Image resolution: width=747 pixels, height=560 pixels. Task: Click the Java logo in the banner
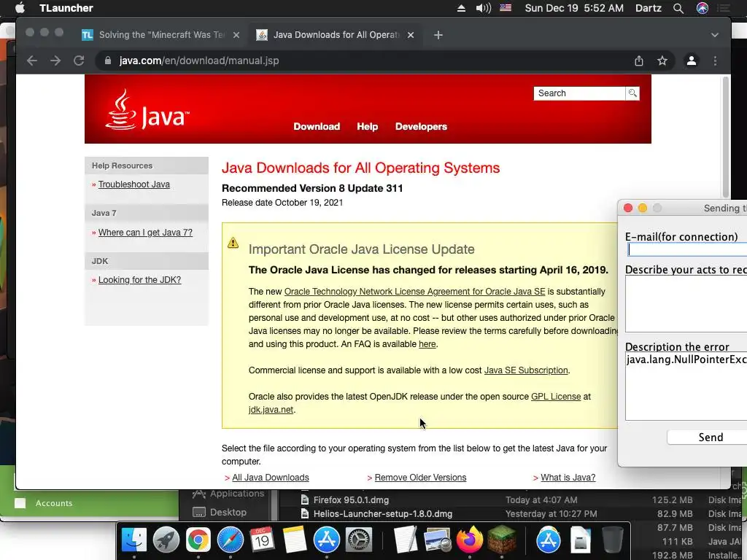coord(147,110)
